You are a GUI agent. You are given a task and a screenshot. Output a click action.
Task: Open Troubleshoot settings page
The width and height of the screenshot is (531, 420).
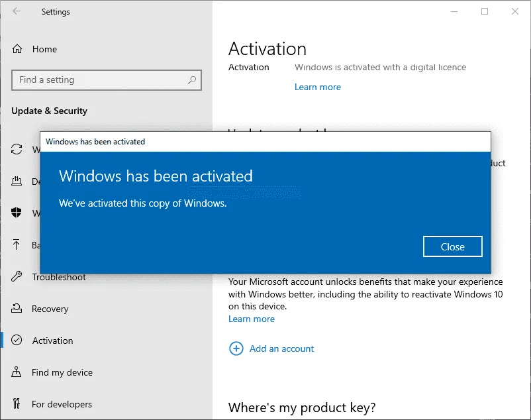59,277
